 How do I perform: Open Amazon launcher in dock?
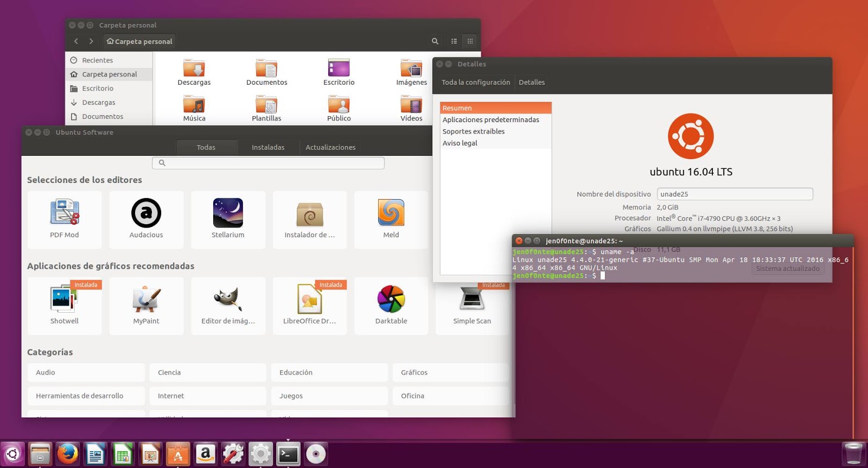tap(206, 454)
